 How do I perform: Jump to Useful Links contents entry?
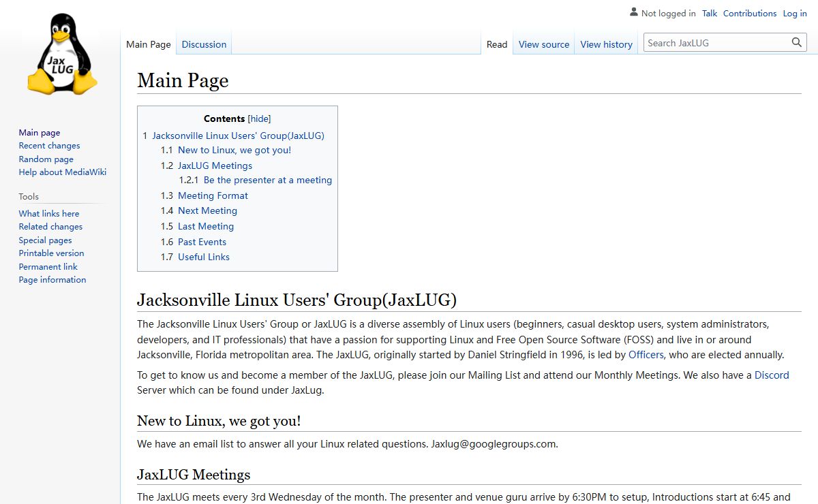tap(204, 257)
